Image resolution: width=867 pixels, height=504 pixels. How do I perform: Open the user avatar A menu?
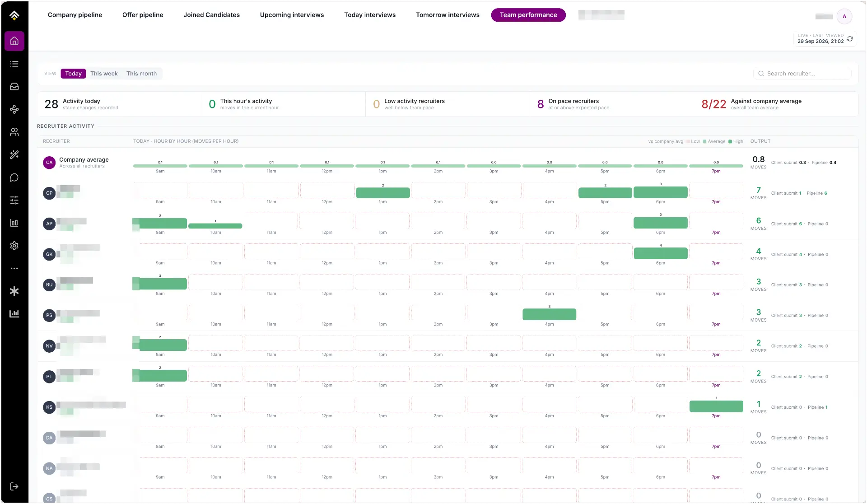click(844, 16)
